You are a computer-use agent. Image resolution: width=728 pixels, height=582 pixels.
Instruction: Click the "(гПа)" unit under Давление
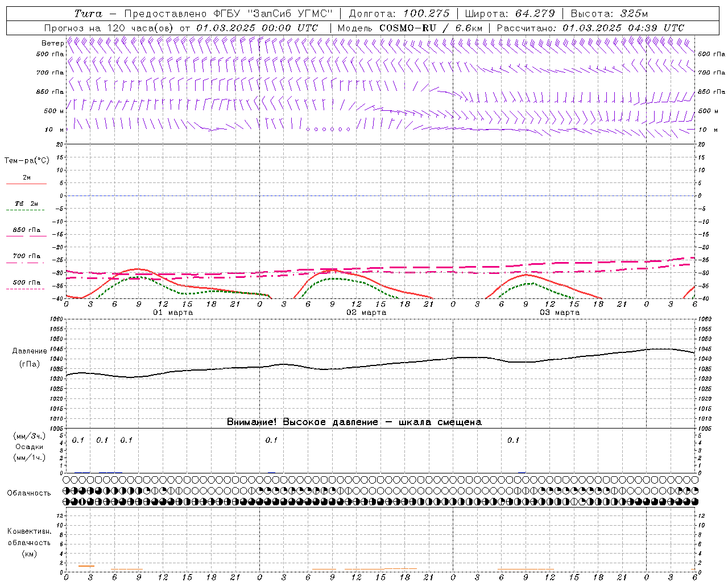click(30, 364)
